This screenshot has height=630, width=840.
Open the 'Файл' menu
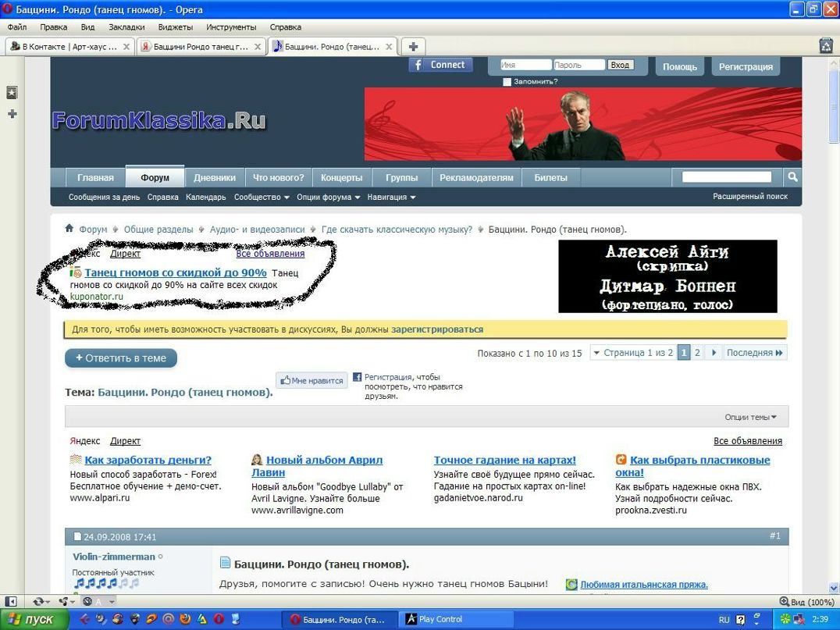point(16,27)
